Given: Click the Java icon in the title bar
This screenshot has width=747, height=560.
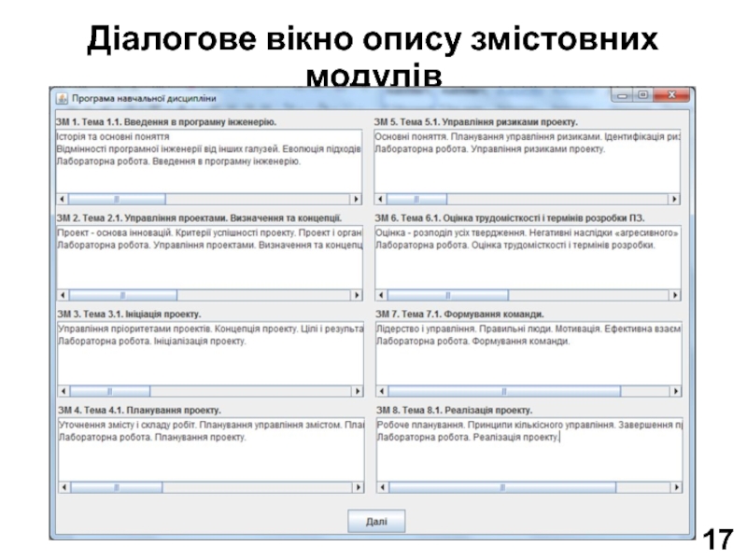Looking at the screenshot, I should click(63, 97).
